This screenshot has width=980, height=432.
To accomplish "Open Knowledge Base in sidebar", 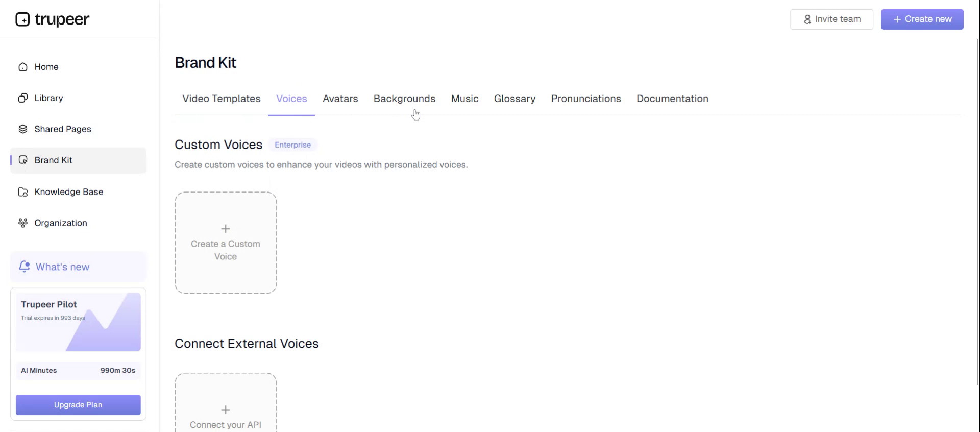I will click(78, 192).
